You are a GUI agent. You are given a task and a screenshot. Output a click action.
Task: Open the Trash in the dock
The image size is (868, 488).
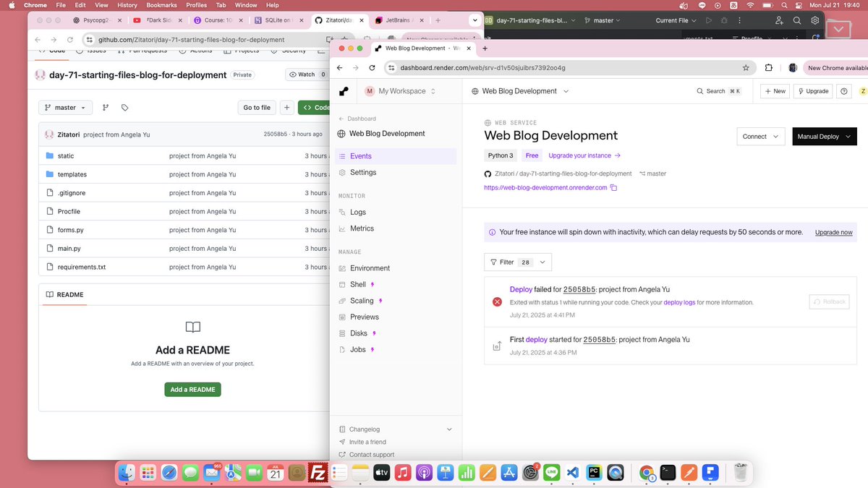tap(740, 473)
